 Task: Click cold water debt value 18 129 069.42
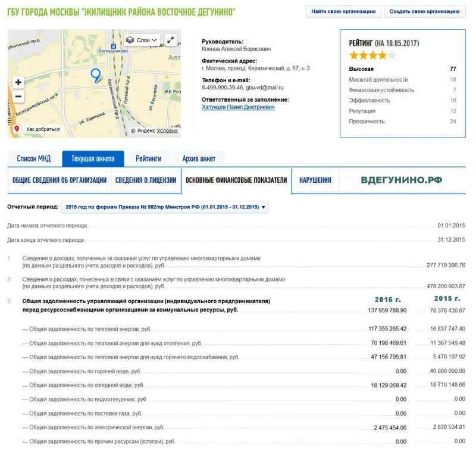(389, 385)
